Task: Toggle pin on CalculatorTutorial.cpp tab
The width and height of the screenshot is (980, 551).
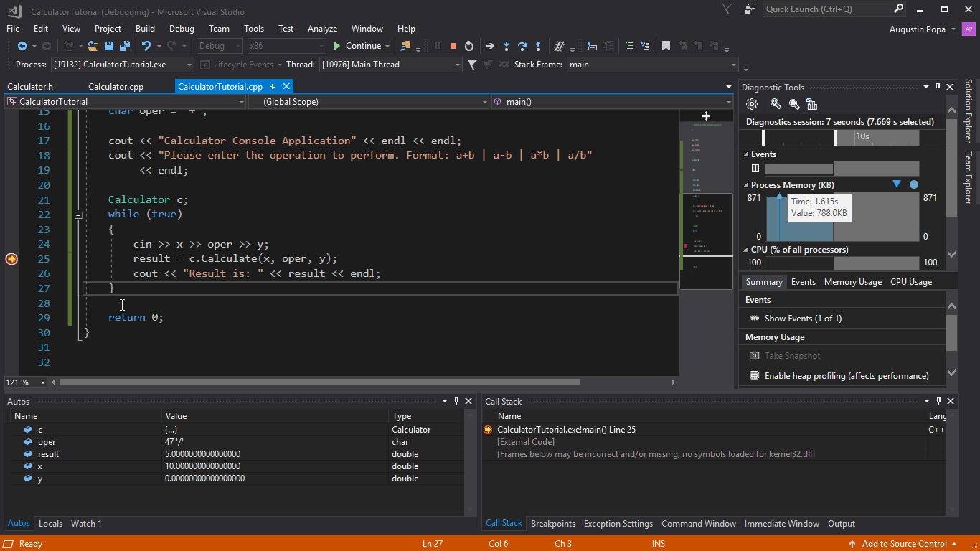Action: point(273,87)
